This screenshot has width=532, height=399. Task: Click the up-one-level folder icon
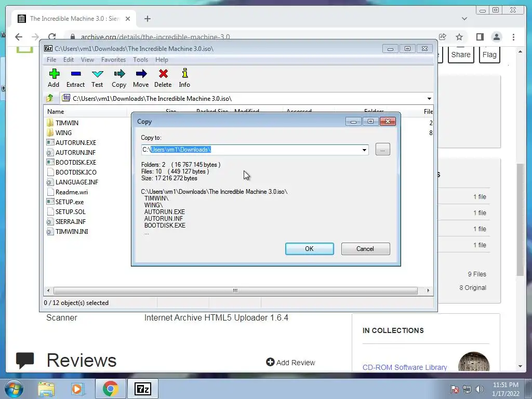click(50, 98)
